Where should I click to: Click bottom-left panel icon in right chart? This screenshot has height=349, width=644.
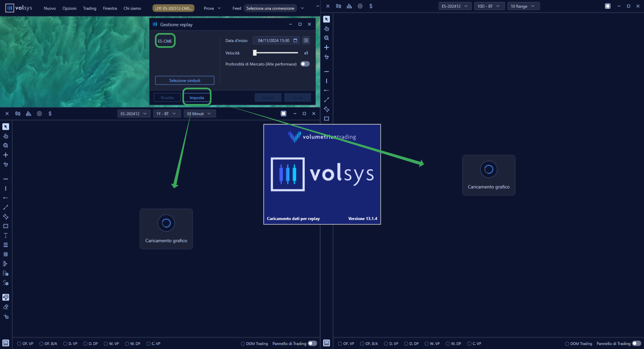(x=327, y=343)
